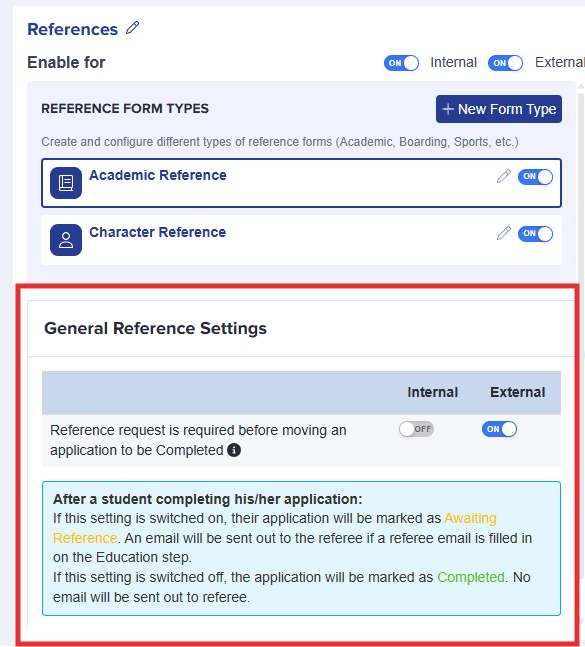The height and width of the screenshot is (647, 585).
Task: Open info tooltip next to application Completed
Action: tap(234, 450)
